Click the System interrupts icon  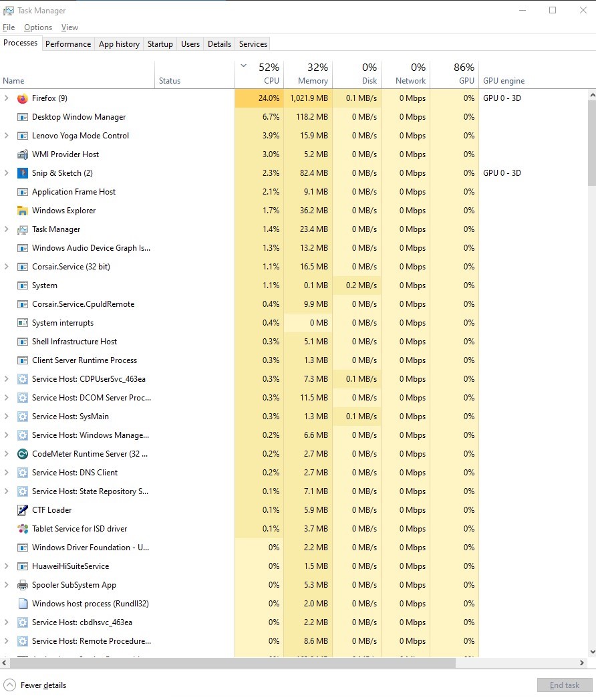click(x=22, y=322)
